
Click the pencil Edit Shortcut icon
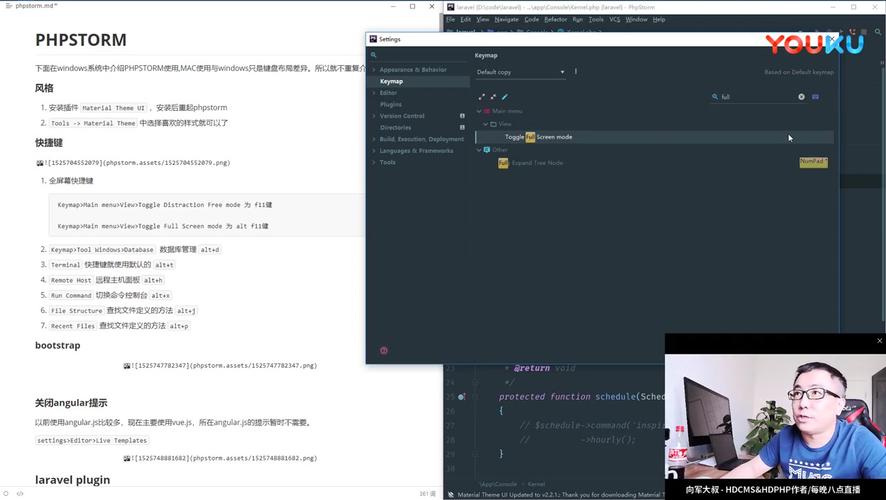coord(505,97)
